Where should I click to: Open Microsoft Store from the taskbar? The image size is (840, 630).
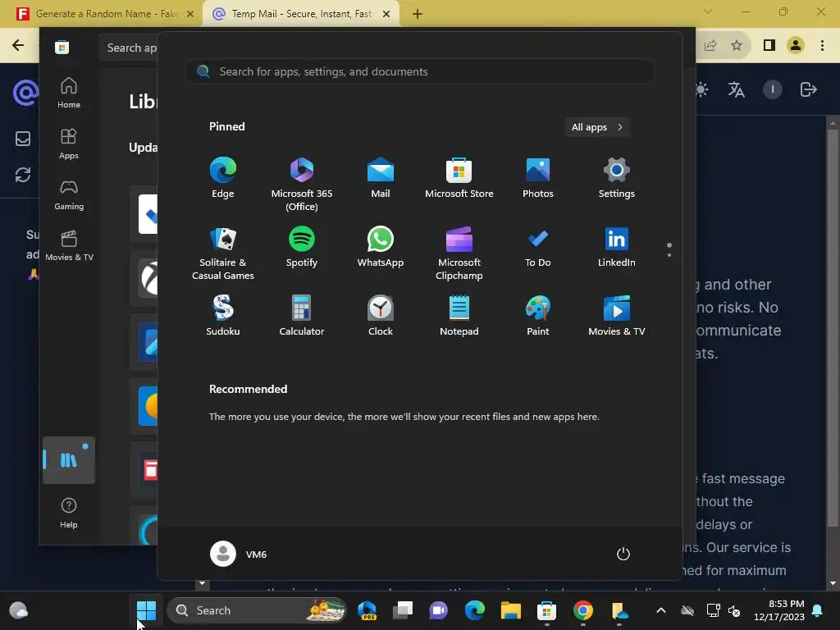point(546,610)
